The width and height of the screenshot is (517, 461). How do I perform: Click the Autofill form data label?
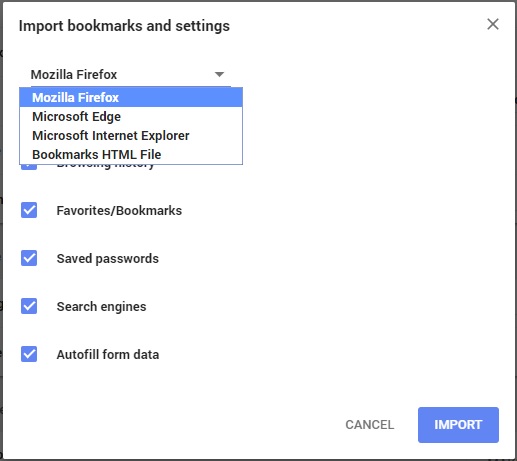point(108,355)
